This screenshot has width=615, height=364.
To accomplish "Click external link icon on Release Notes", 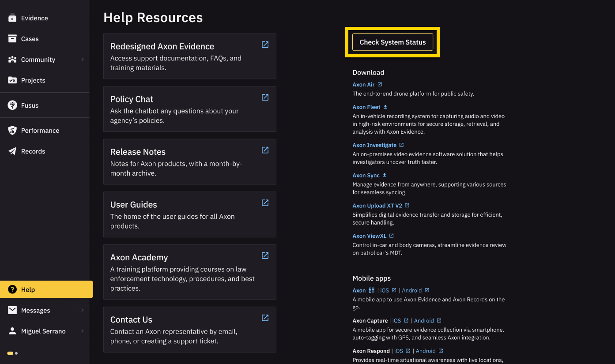I will pos(265,150).
